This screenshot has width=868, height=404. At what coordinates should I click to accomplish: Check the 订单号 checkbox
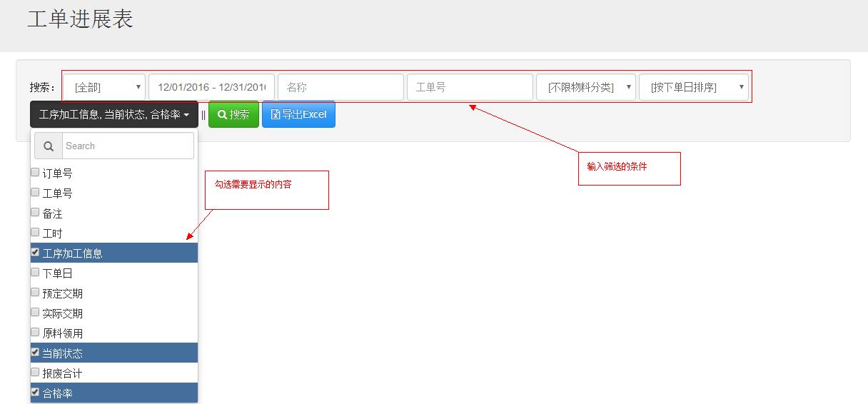(x=35, y=173)
